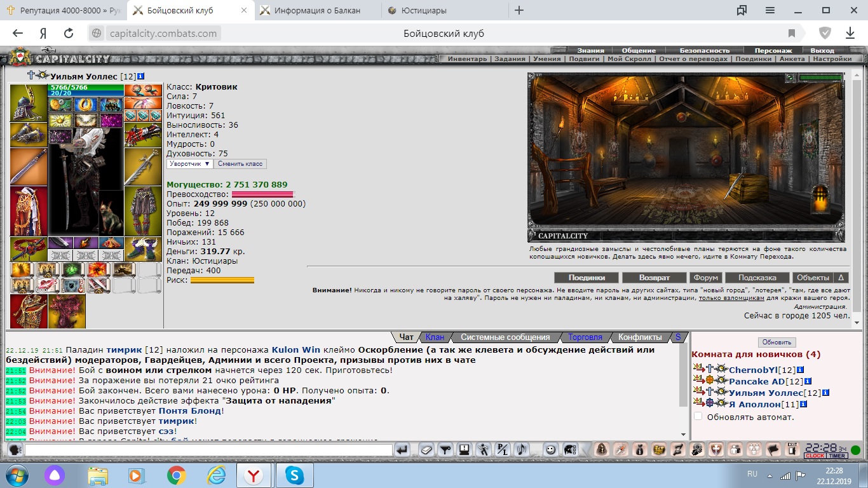868x488 pixels.
Task: Click the Подсказка button
Action: pyautogui.click(x=757, y=278)
